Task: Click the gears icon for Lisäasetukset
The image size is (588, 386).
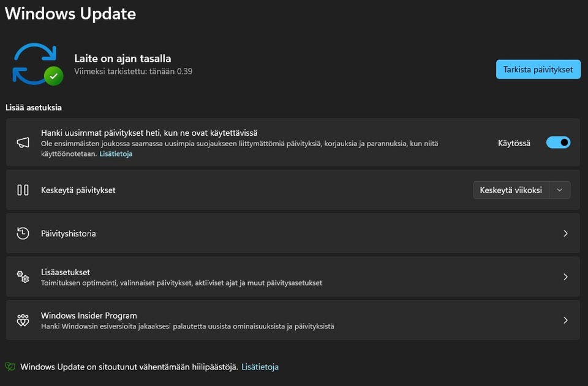Action: click(23, 277)
